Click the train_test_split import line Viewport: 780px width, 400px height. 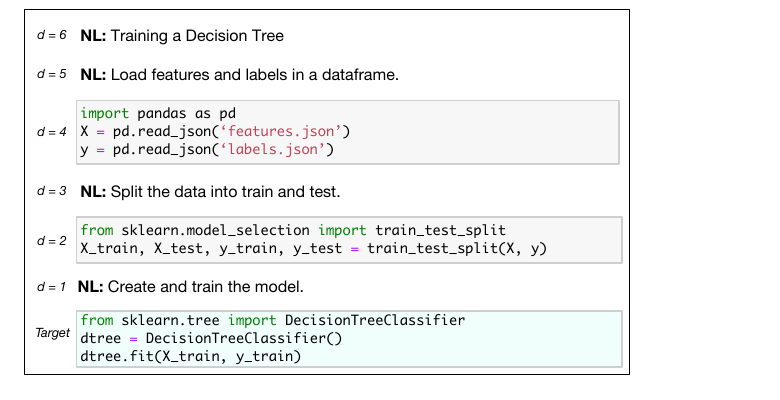[293, 230]
